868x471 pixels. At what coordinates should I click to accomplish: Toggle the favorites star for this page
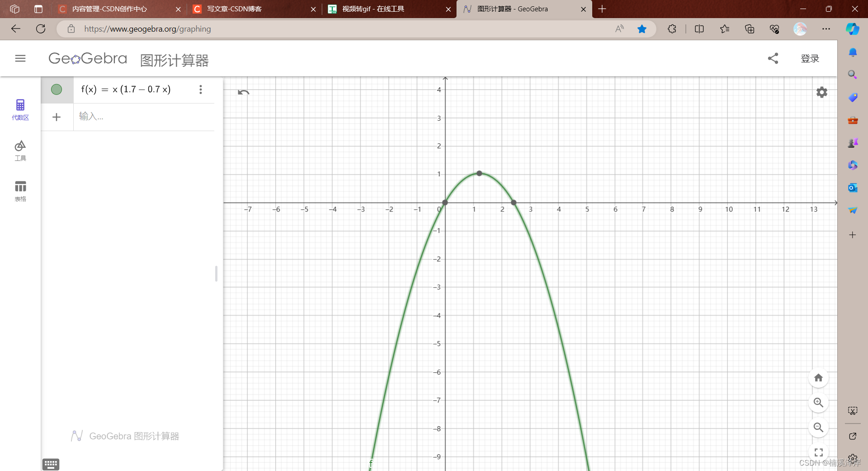pyautogui.click(x=642, y=29)
